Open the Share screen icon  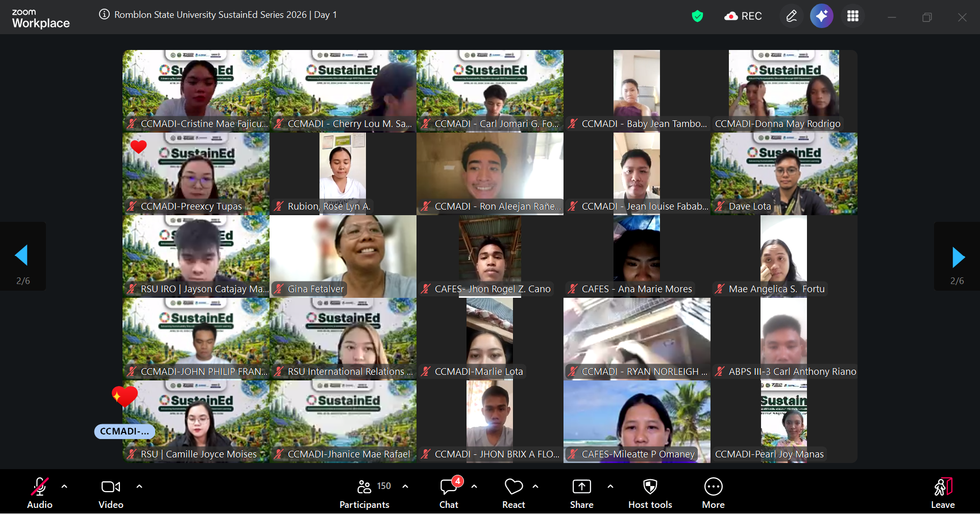point(581,493)
